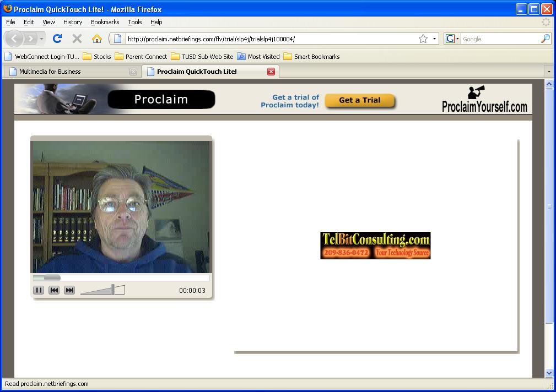Viewport: 556px width, 392px height.
Task: Pause the video playback
Action: [39, 290]
